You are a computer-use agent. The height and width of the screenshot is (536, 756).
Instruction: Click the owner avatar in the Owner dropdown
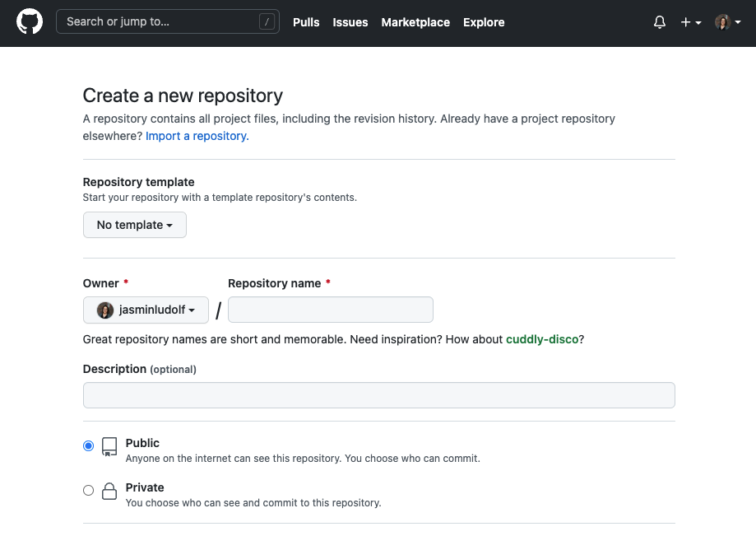click(104, 310)
